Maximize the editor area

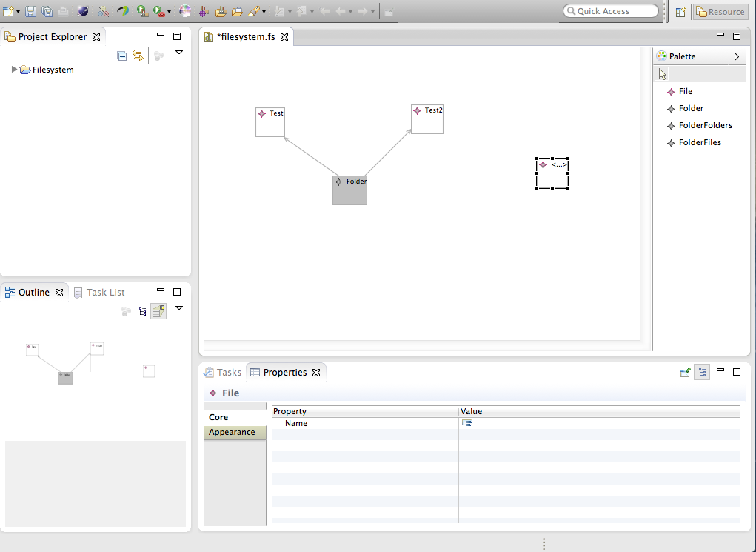point(736,36)
